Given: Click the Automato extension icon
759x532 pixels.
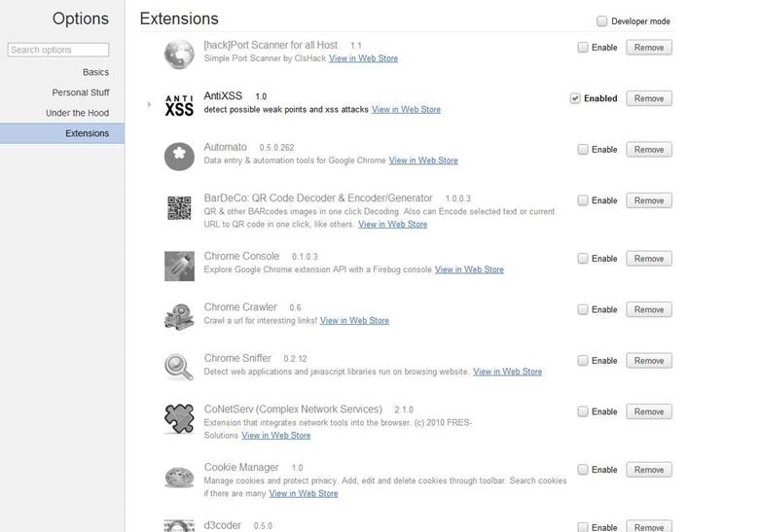Looking at the screenshot, I should pos(179,155).
